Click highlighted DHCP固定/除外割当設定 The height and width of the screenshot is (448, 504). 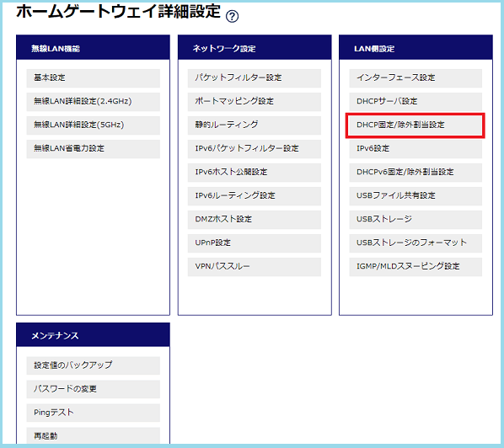pos(416,125)
